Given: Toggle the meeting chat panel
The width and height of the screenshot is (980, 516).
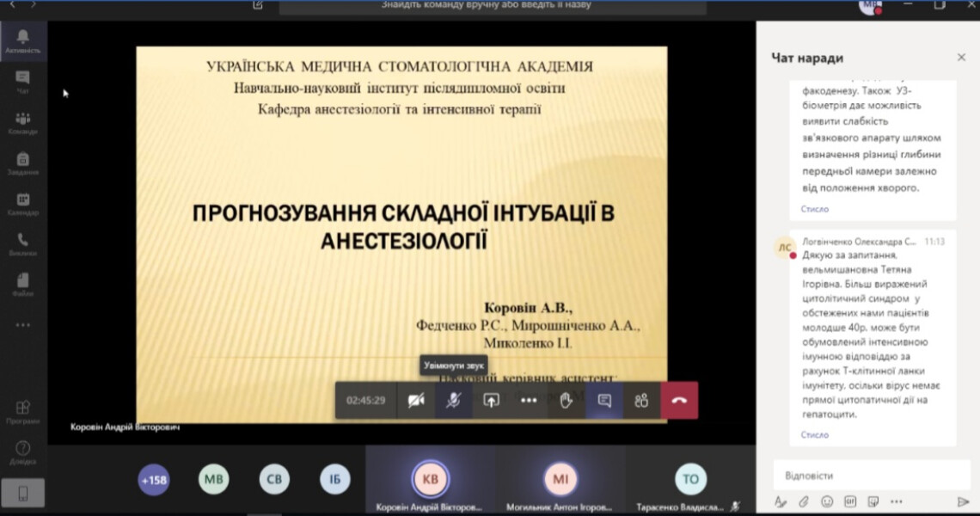Looking at the screenshot, I should [604, 401].
